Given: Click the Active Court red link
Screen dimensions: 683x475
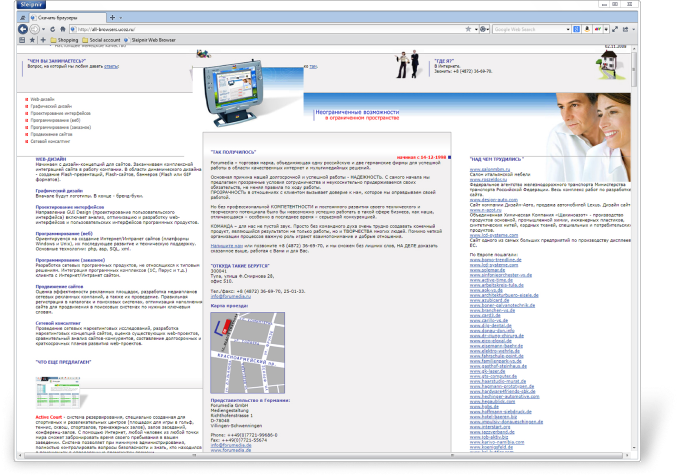Looking at the screenshot, I should tap(49, 417).
